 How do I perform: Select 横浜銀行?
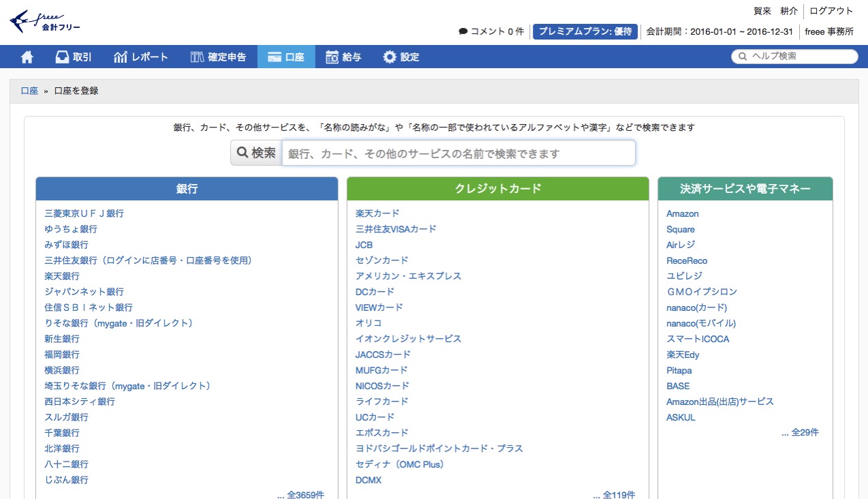(x=62, y=370)
